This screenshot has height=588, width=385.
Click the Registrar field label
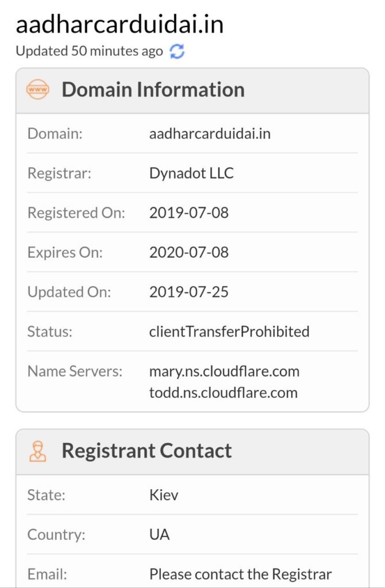pos(59,173)
